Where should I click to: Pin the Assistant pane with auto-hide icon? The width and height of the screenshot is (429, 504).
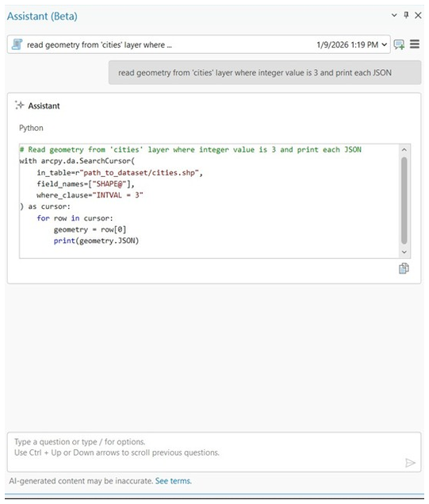click(406, 15)
